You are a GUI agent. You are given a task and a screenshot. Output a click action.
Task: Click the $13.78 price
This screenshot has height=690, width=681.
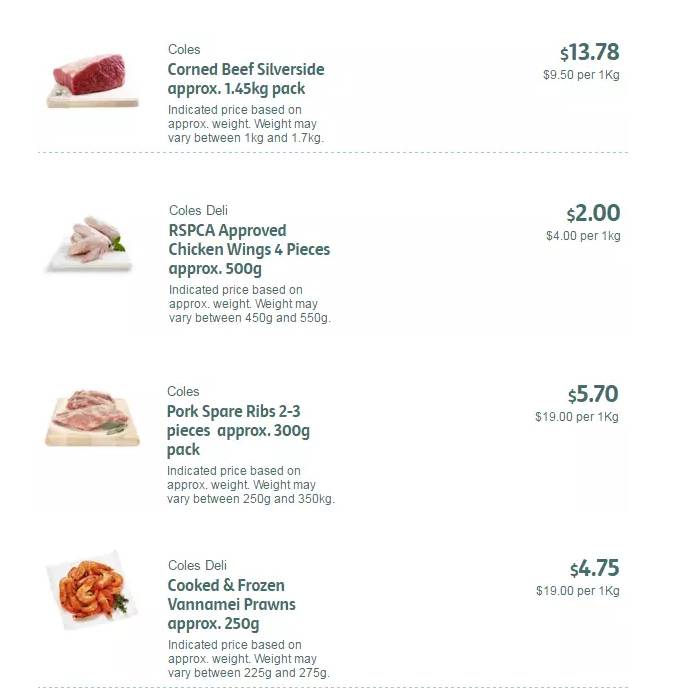(x=589, y=52)
